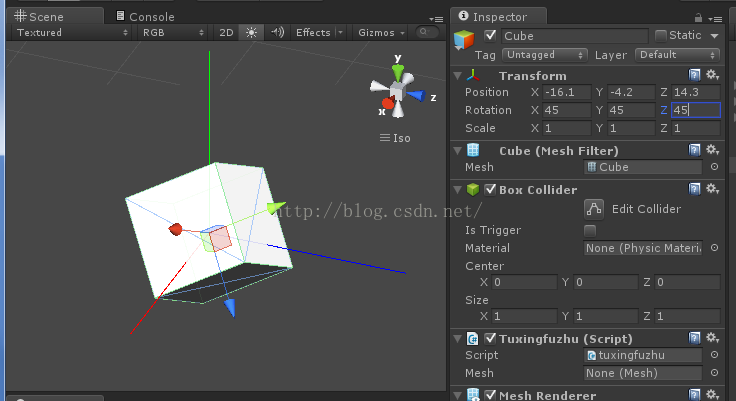
Task: Collapse the Transform component
Action: (458, 76)
